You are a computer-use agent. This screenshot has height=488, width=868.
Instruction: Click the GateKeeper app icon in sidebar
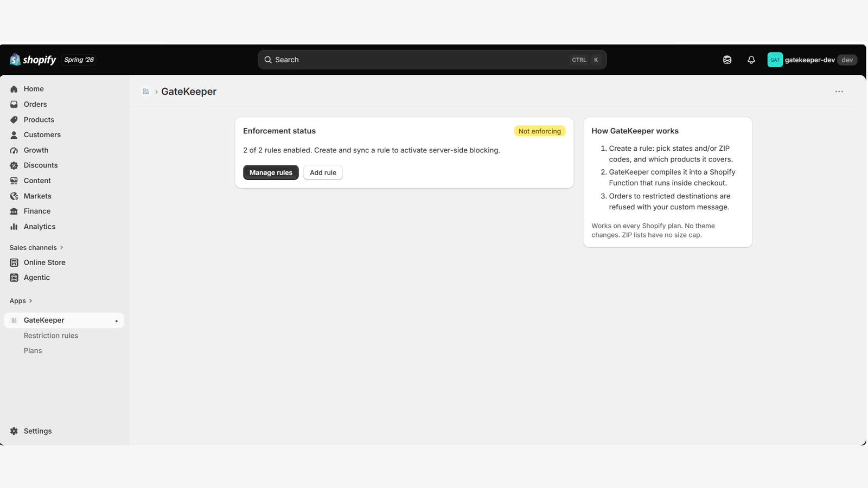coord(14,320)
